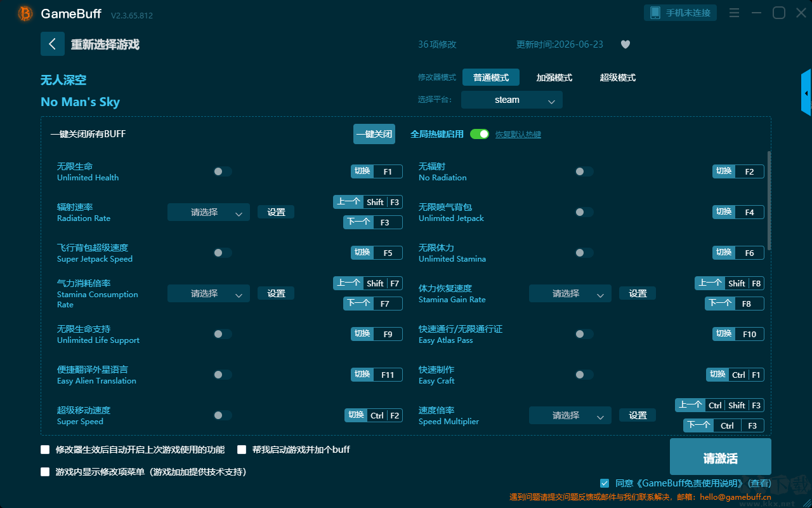Screen dimensions: 812x508
Task: Expand the blue side panel arrow
Action: coord(806,93)
